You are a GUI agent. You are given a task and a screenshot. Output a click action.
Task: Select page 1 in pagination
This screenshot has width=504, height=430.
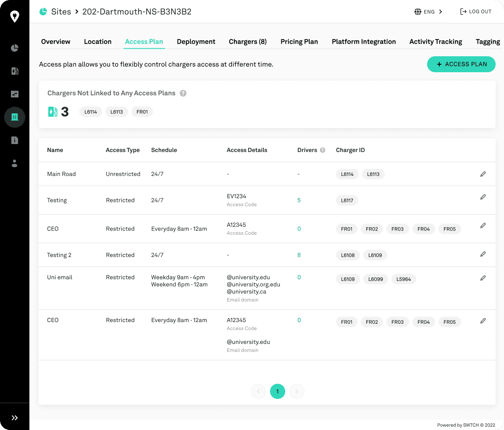[x=278, y=391]
